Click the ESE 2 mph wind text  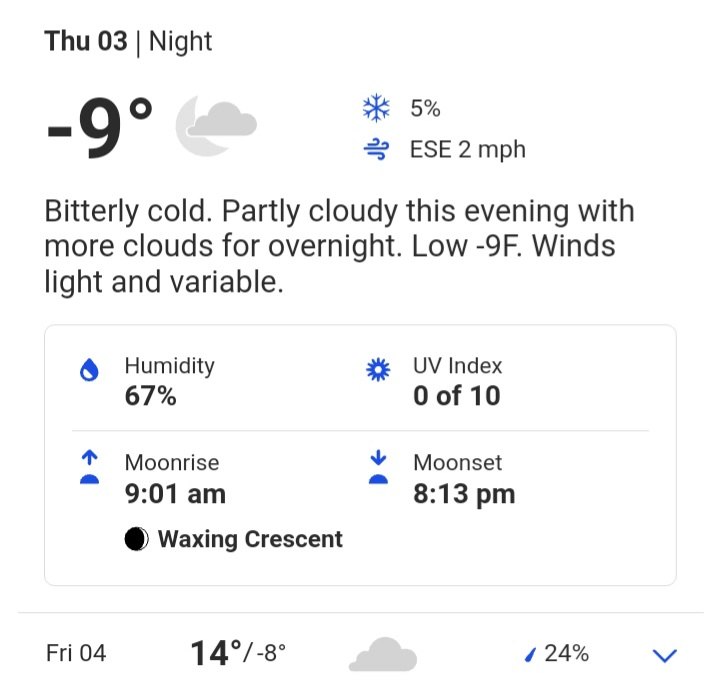468,150
